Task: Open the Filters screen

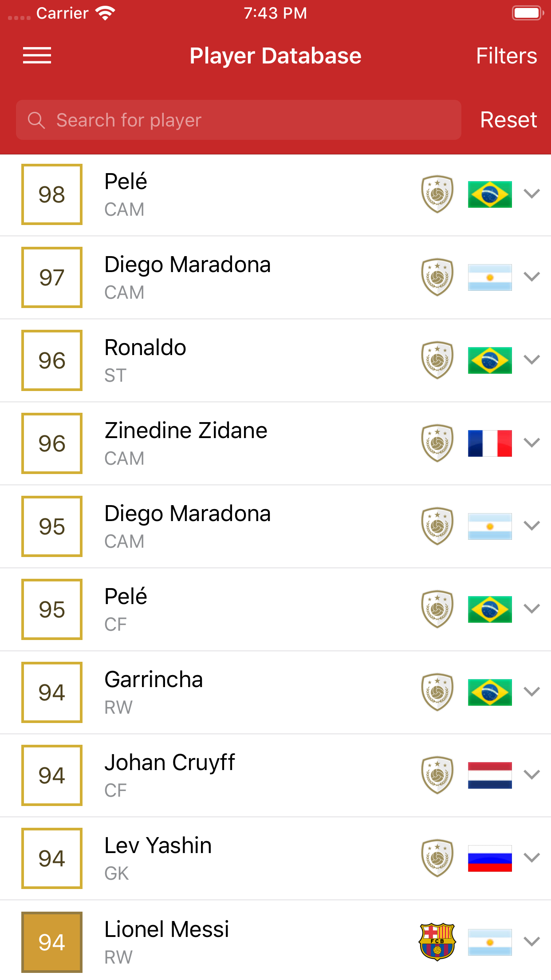Action: pos(506,56)
